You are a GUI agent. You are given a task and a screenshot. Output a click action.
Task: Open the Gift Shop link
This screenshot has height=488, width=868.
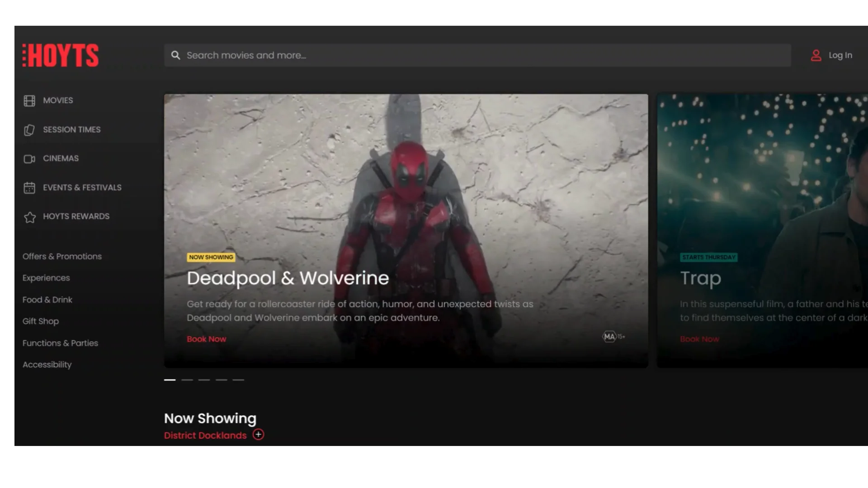[x=41, y=321]
